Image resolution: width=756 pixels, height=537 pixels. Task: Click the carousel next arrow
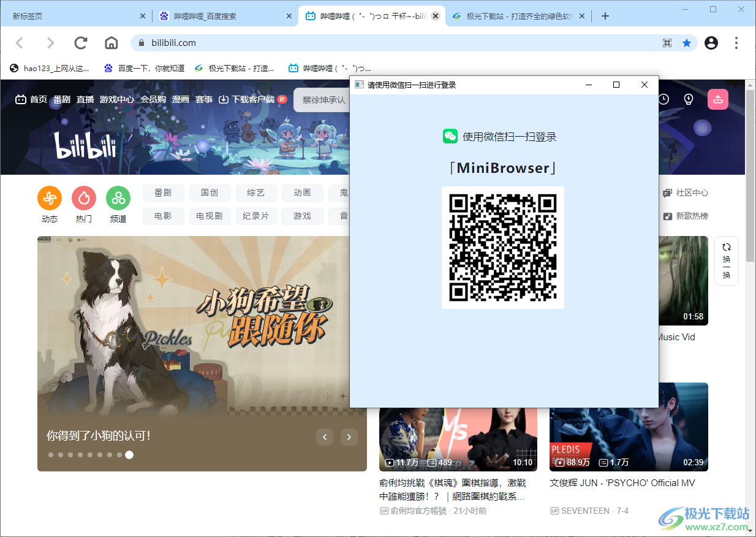click(349, 436)
